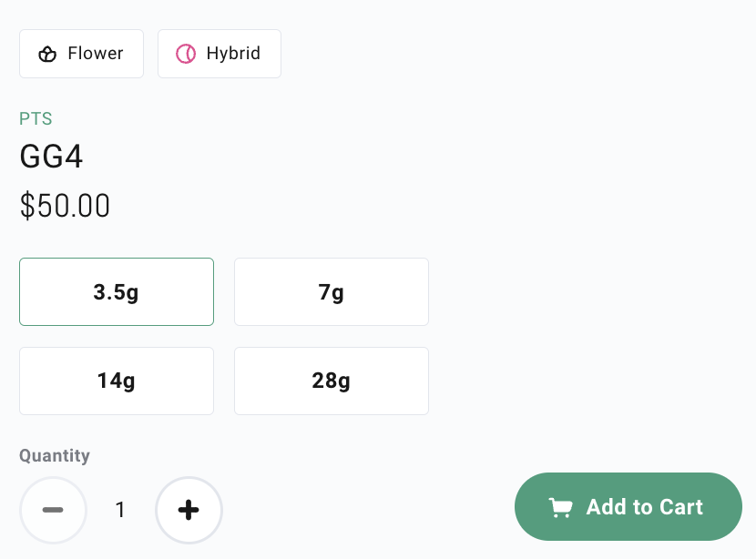Increase quantity with the plus icon

pyautogui.click(x=189, y=510)
